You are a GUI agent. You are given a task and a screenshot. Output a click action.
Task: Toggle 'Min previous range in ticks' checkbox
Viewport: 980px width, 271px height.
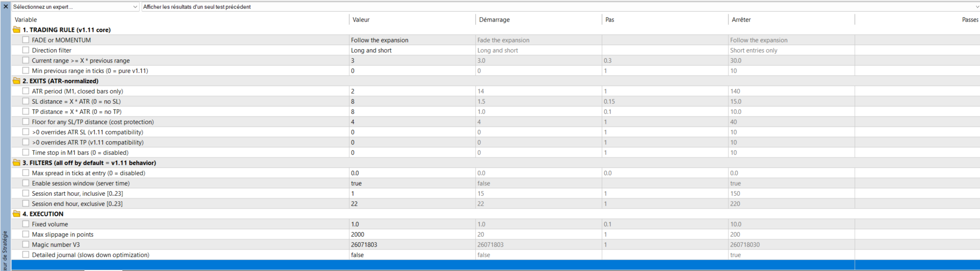pyautogui.click(x=26, y=71)
